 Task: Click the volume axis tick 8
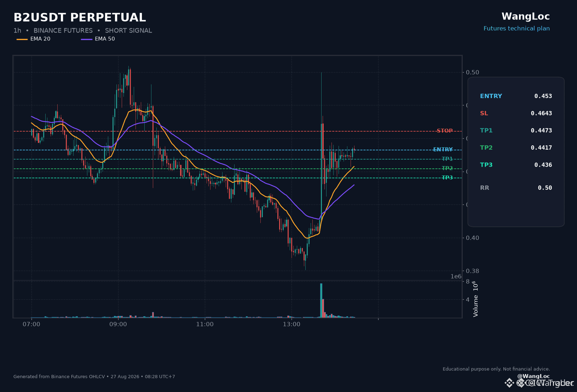pyautogui.click(x=468, y=282)
